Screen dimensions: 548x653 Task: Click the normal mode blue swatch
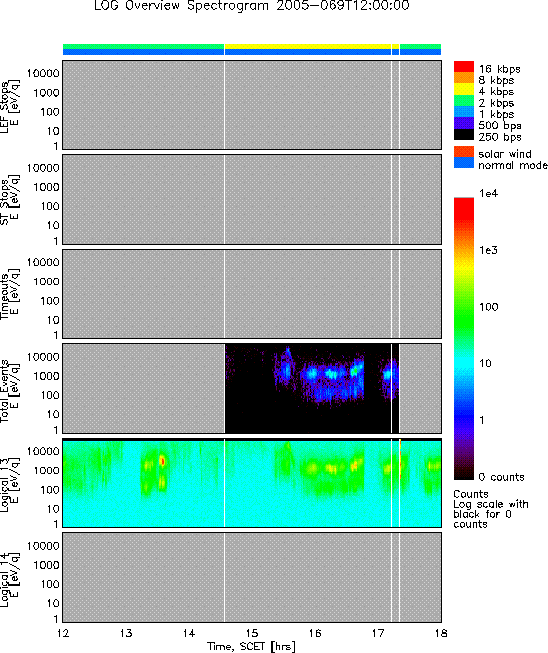tap(464, 163)
